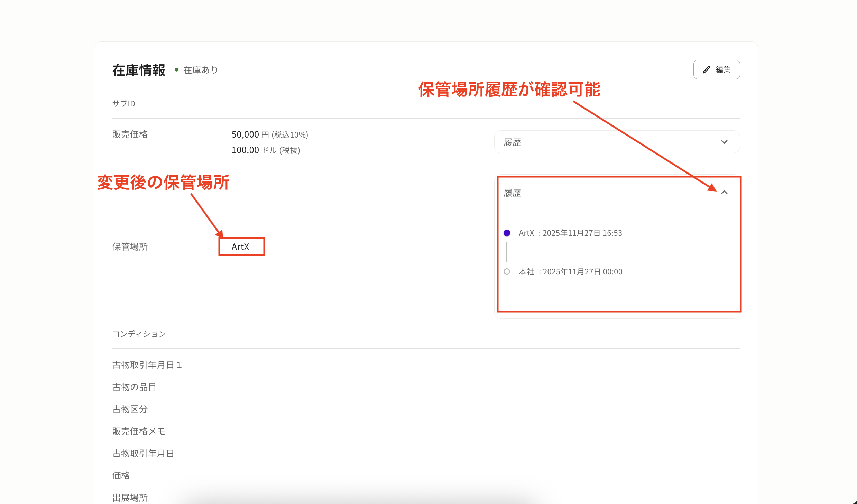Click the purple ArtX history marker
Screen dimensions: 857x504
507,233
